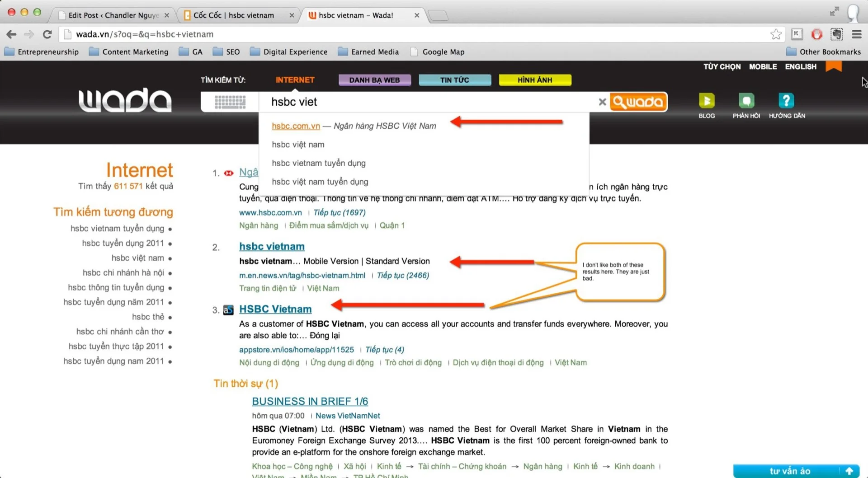Click the virtual keyboard icon in search box
868x478 pixels.
pos(230,102)
